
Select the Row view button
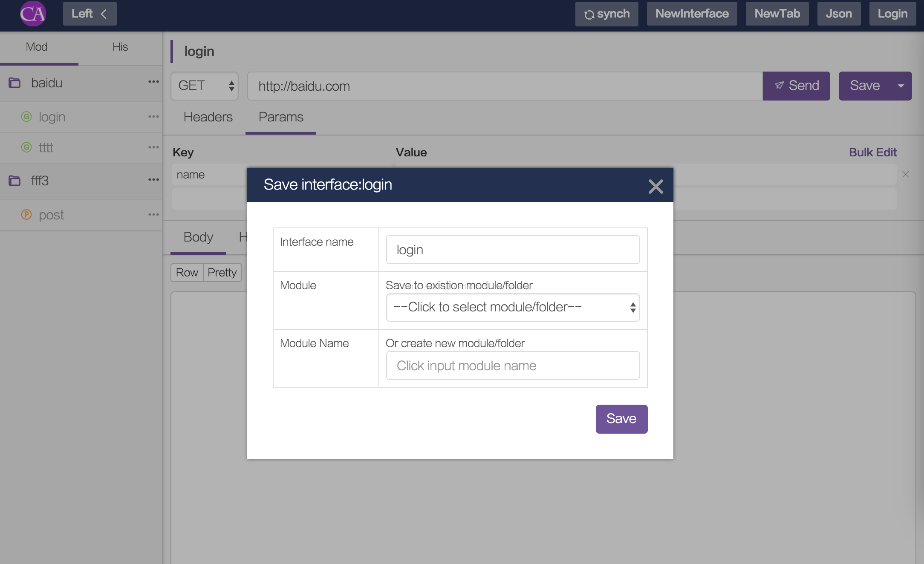pyautogui.click(x=187, y=273)
